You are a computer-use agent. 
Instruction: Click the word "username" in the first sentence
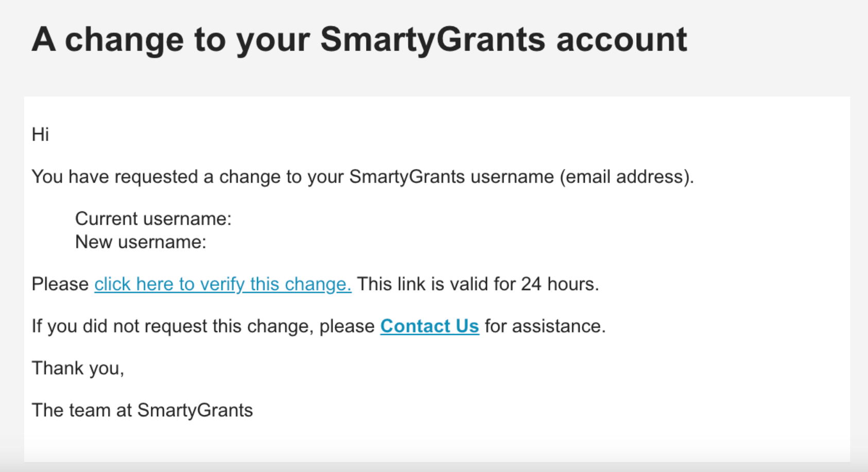512,177
